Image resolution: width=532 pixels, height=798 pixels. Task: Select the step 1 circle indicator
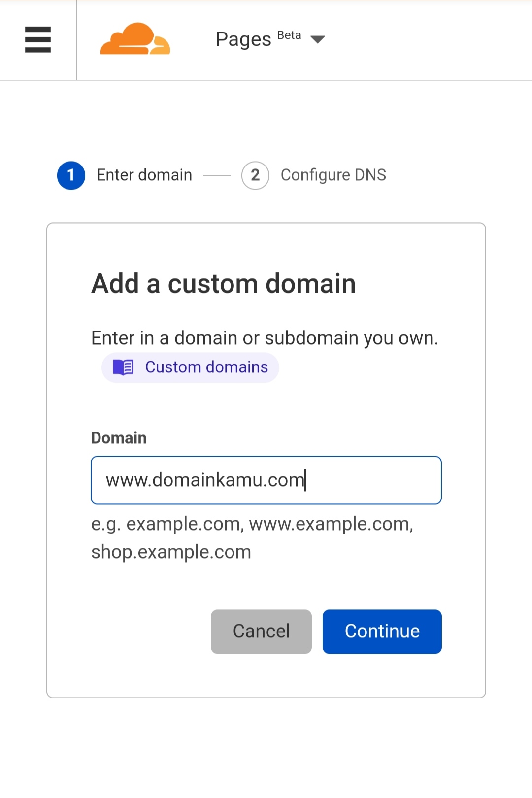pos(71,175)
